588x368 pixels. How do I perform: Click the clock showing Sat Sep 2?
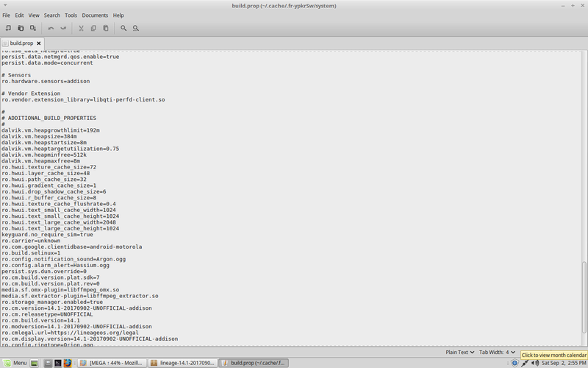point(564,363)
